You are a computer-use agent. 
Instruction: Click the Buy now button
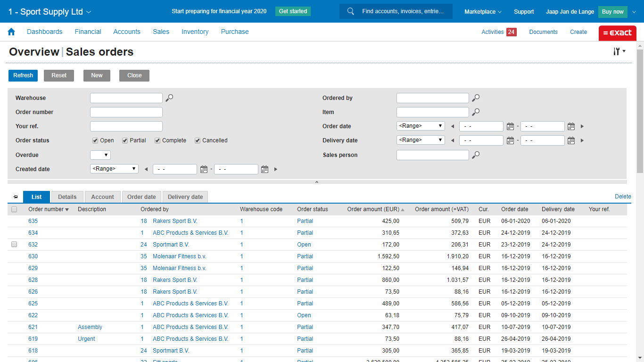(613, 12)
